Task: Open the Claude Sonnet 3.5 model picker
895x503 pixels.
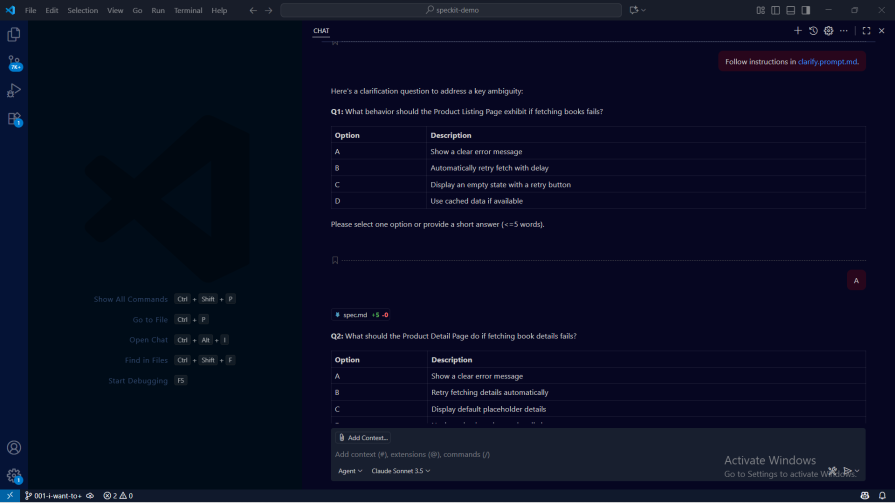Action: click(x=400, y=471)
